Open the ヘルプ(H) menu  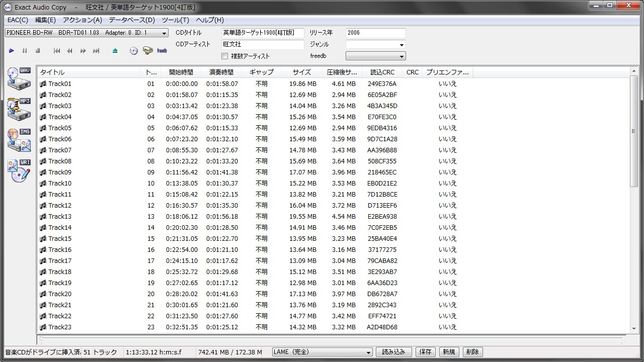210,20
